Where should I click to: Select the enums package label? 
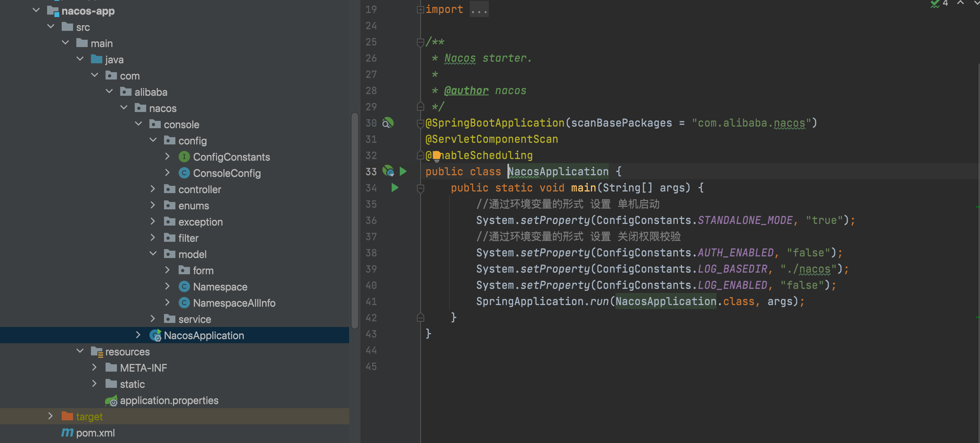click(194, 206)
